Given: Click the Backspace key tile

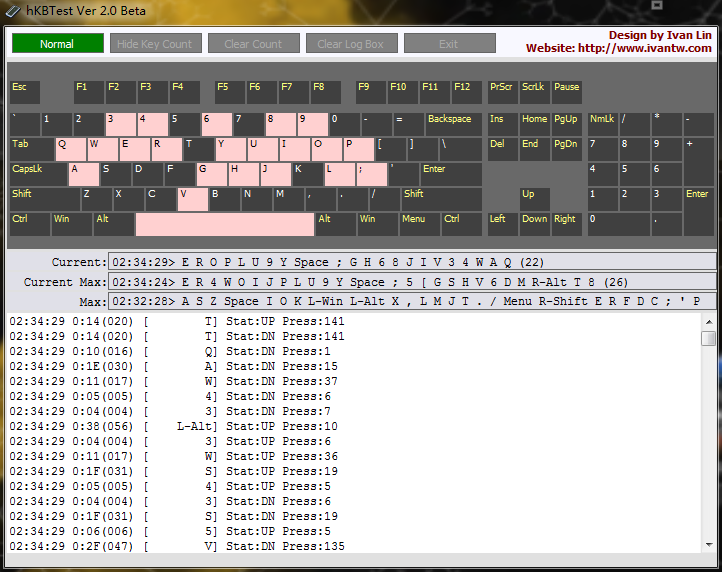Looking at the screenshot, I should tap(453, 125).
